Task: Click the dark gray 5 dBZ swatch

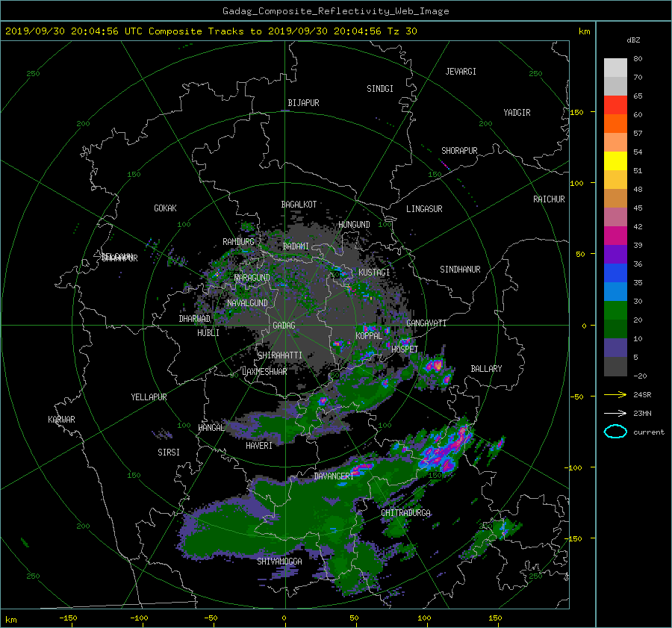Action: (x=615, y=366)
